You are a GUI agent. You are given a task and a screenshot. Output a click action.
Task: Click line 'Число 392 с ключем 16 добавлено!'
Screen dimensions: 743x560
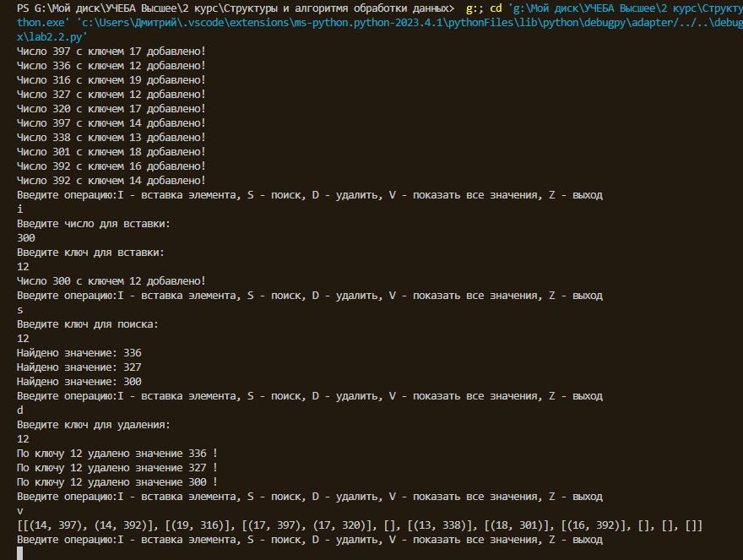[x=111, y=166]
